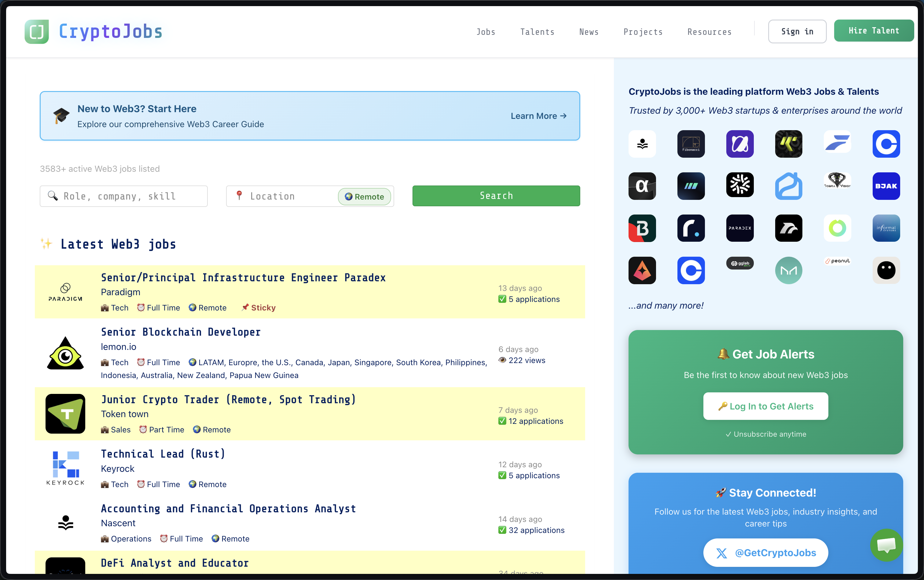Open the Jobs nav item
The width and height of the screenshot is (924, 580).
[486, 32]
